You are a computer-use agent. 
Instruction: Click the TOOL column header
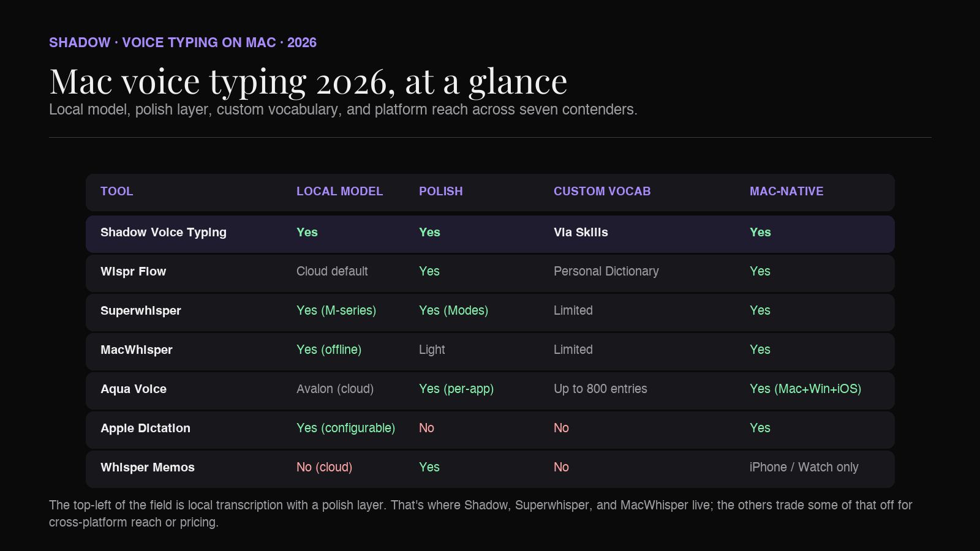pos(116,192)
